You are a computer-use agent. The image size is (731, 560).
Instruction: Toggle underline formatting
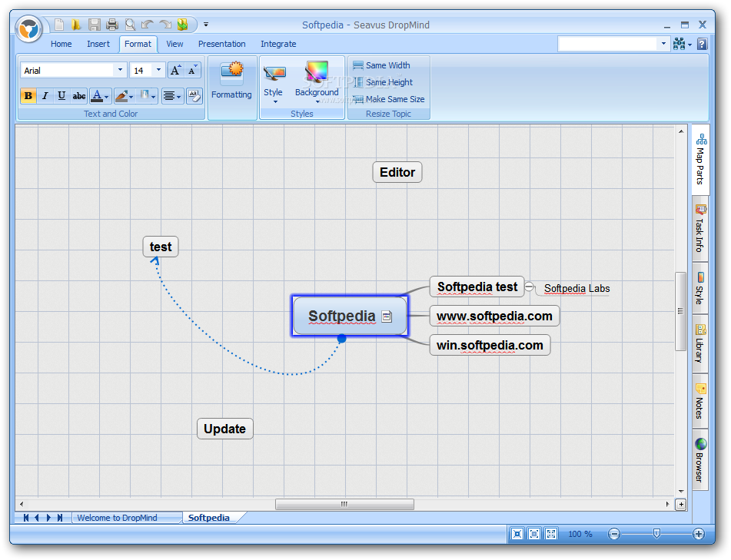click(61, 96)
